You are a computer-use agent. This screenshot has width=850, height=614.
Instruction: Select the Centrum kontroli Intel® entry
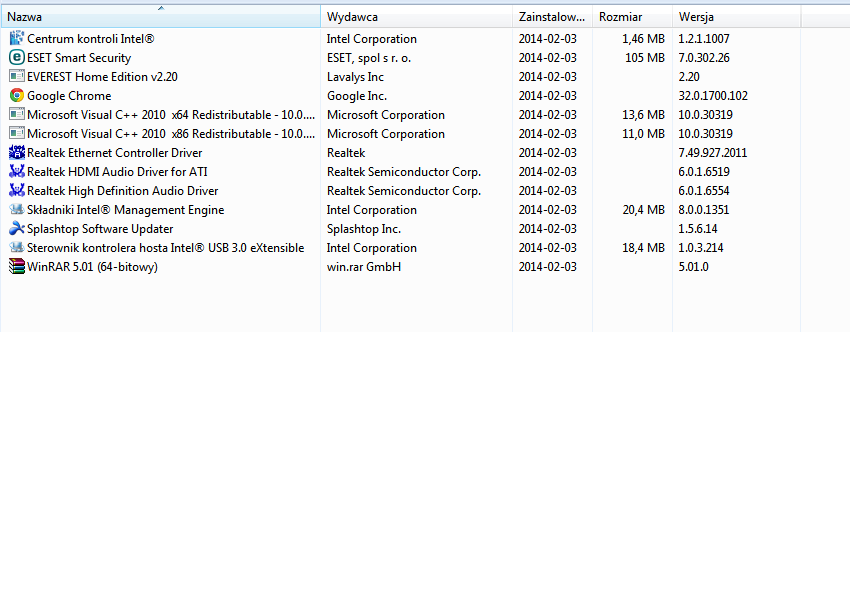click(91, 39)
